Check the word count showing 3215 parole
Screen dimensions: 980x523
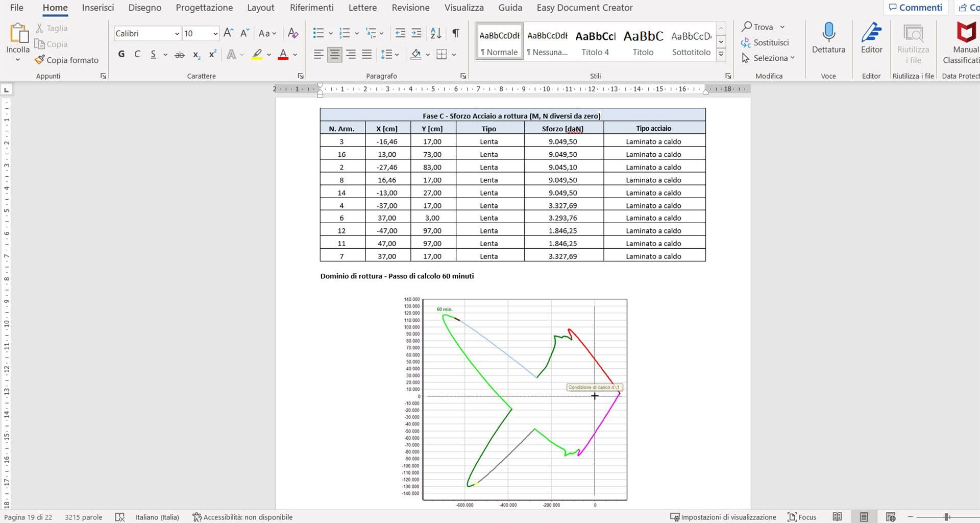click(x=83, y=517)
